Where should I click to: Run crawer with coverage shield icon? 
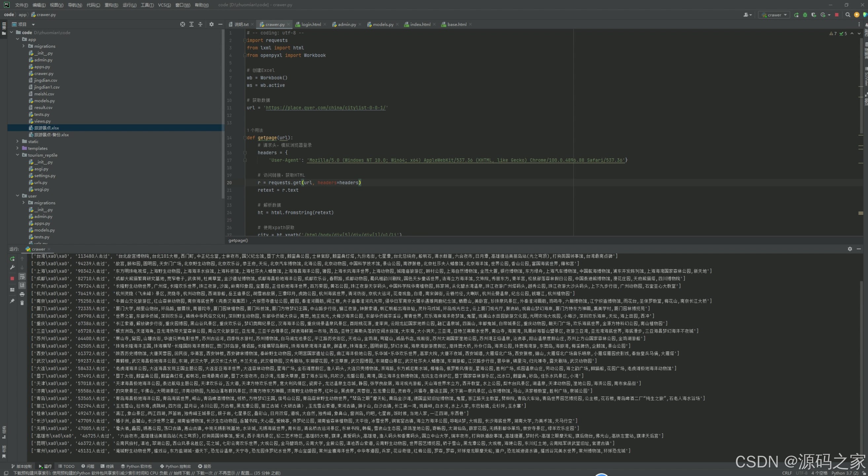[x=814, y=15]
